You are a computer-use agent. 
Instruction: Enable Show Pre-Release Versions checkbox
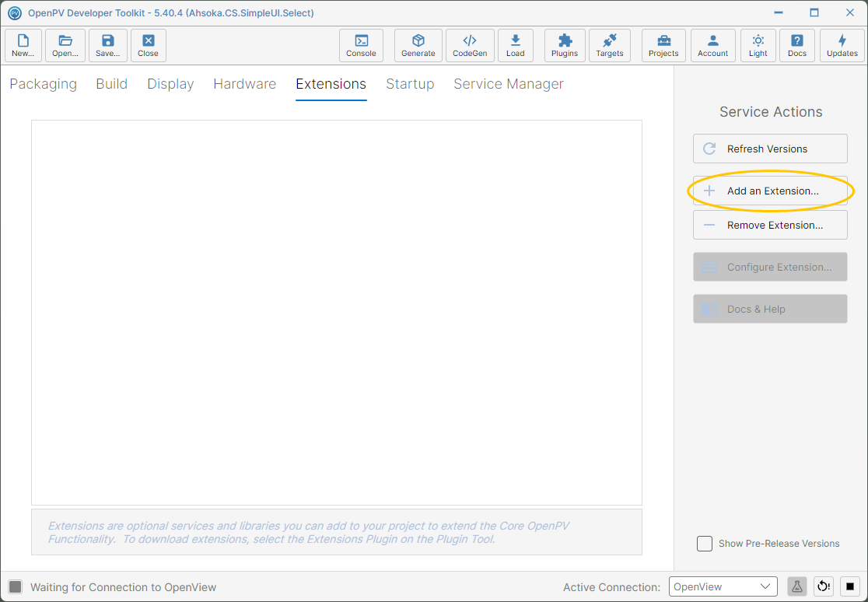pos(705,544)
